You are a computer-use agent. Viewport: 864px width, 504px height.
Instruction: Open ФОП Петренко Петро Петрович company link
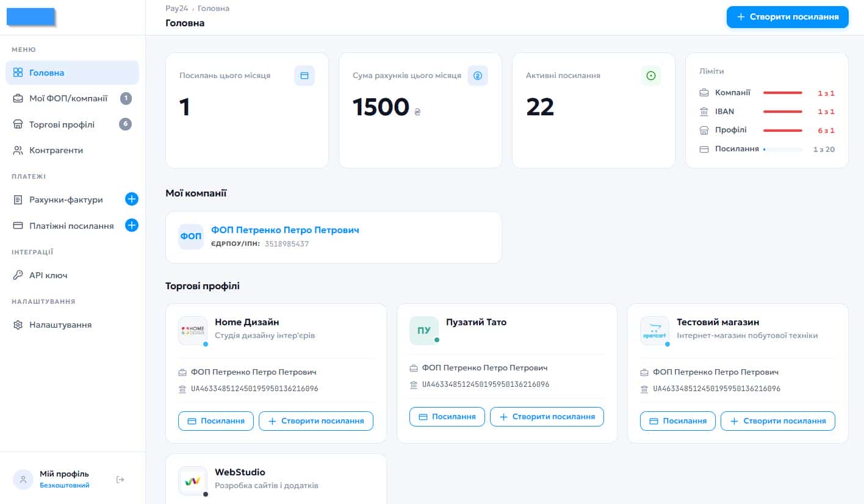tap(285, 230)
